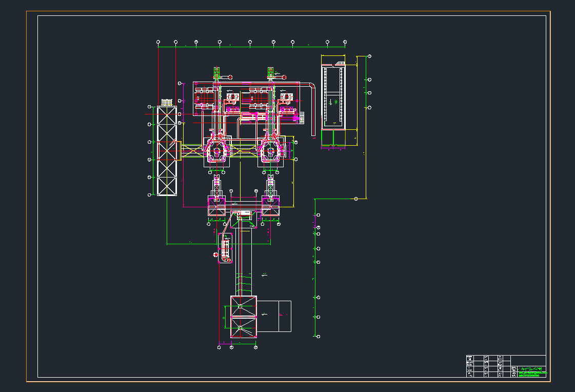This screenshot has height=392, width=575.
Task: Click the striped vent right of central equipment
Action: pyautogui.click(x=302, y=117)
